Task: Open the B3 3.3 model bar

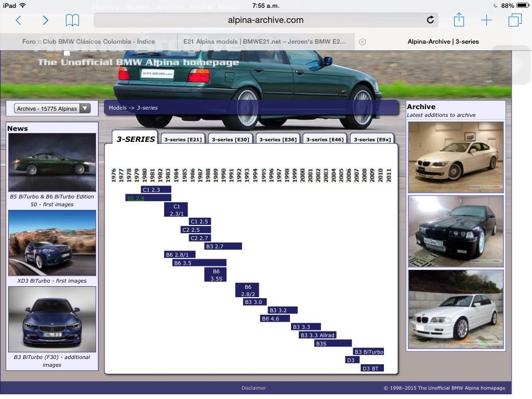Action: click(x=305, y=327)
